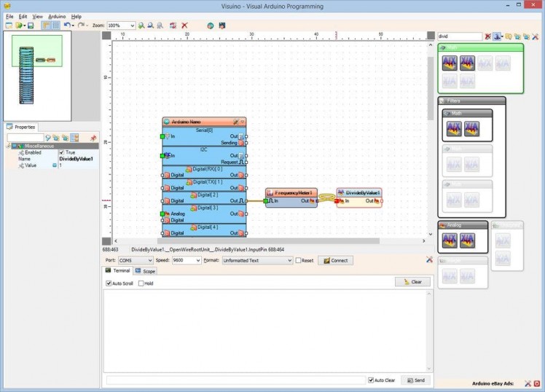
Task: Toggle the Reset checkbox
Action: pos(299,260)
